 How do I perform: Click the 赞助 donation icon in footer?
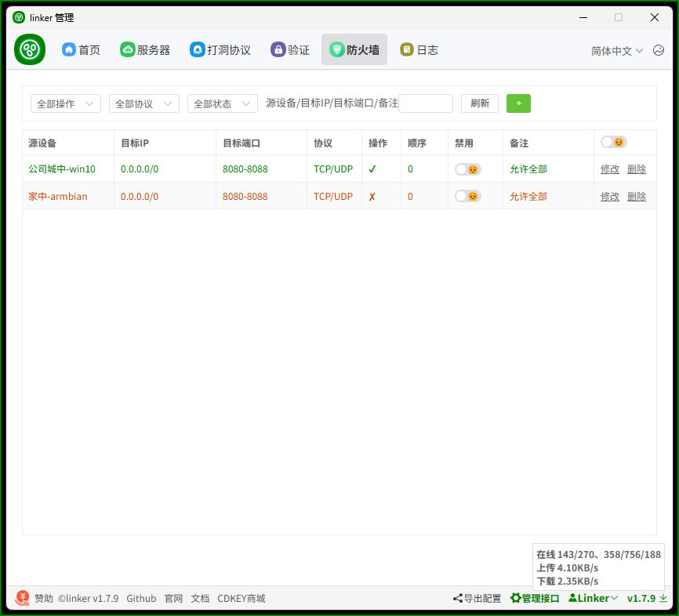tap(22, 598)
